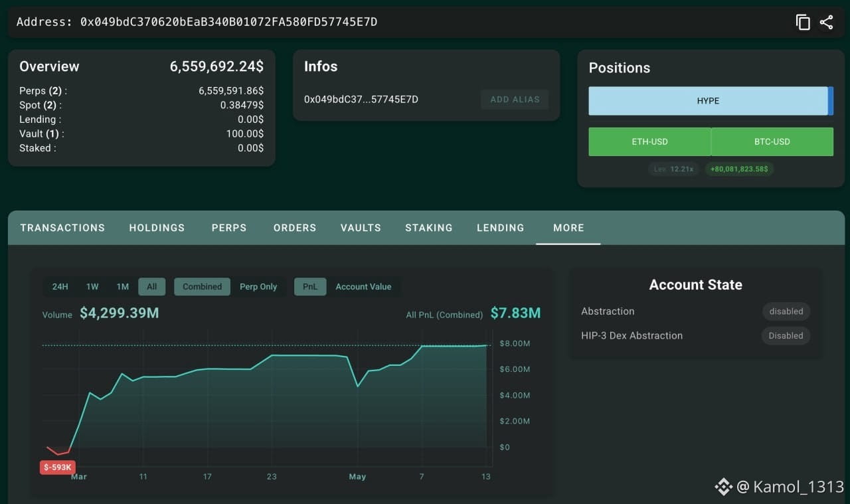Go to the ORDERS tab

(x=295, y=228)
